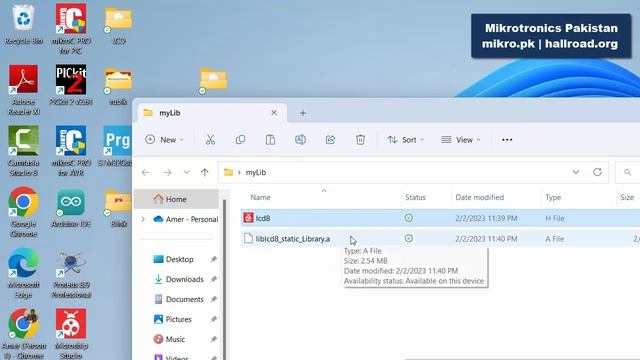Screen dimensions: 640x360
Task: Go up one folder level
Action: tap(204, 172)
